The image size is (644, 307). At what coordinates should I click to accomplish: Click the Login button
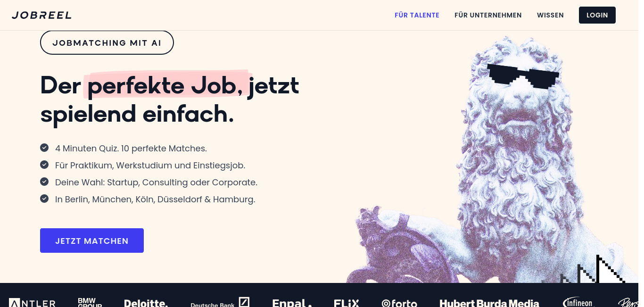[x=597, y=15]
